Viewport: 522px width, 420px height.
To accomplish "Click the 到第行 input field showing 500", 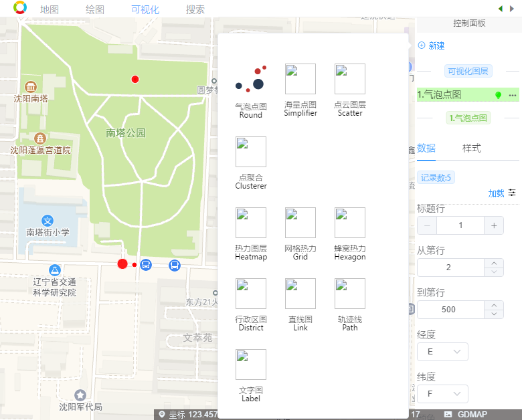I will 450,310.
